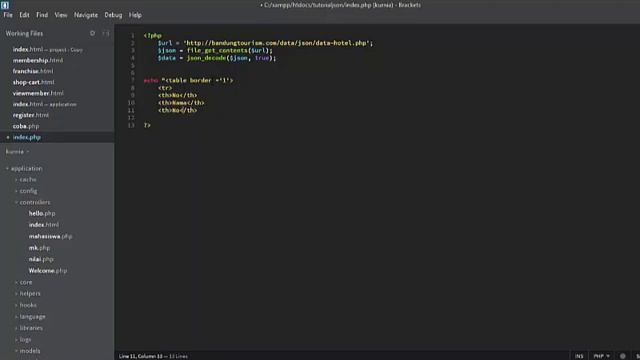Place cursor on $url line of code
Screen dimensions: 640x360
pos(265,43)
